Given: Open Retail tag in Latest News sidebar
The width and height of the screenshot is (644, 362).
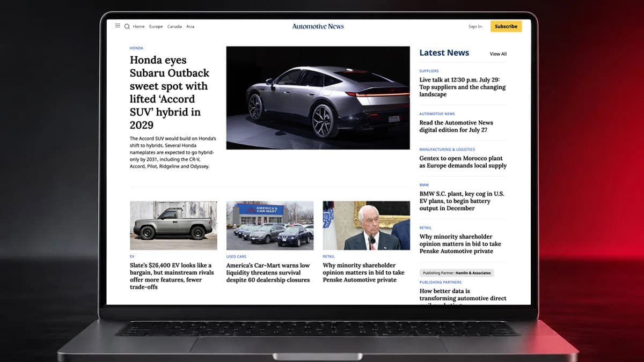Looking at the screenshot, I should click(x=425, y=228).
